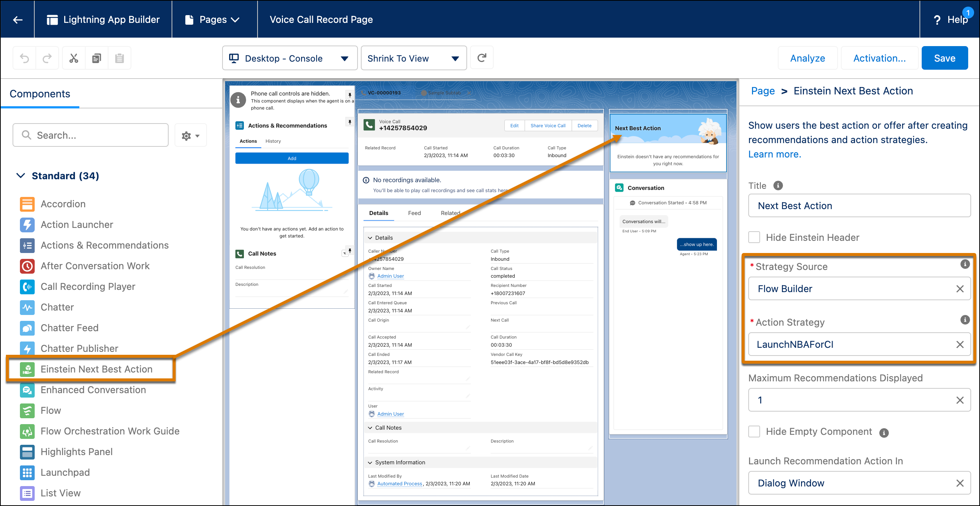
Task: Click the Save button
Action: point(944,58)
